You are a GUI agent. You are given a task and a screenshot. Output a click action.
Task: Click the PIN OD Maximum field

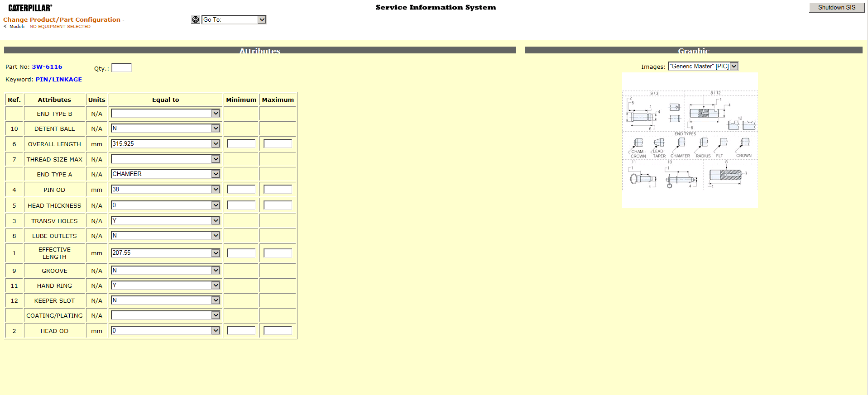click(278, 189)
